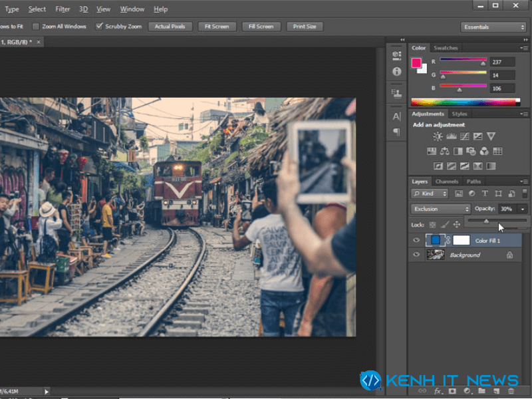Viewport: 532px width, 399px height.
Task: Enable Zoom All Windows checkbox
Action: 36,27
